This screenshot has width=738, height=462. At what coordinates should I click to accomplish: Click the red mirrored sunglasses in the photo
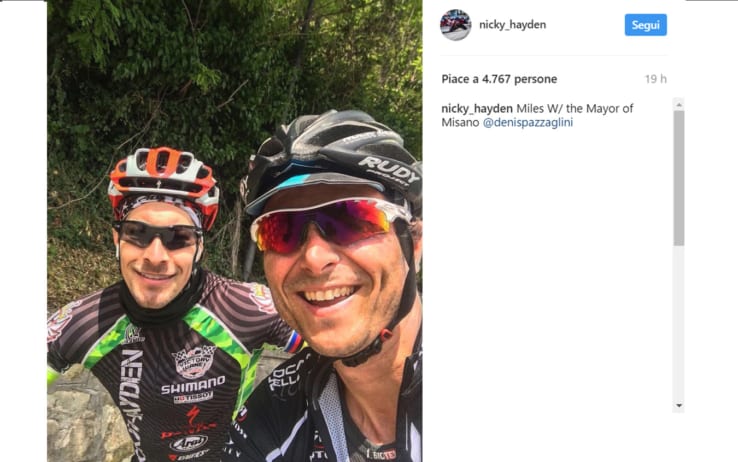coord(329,223)
